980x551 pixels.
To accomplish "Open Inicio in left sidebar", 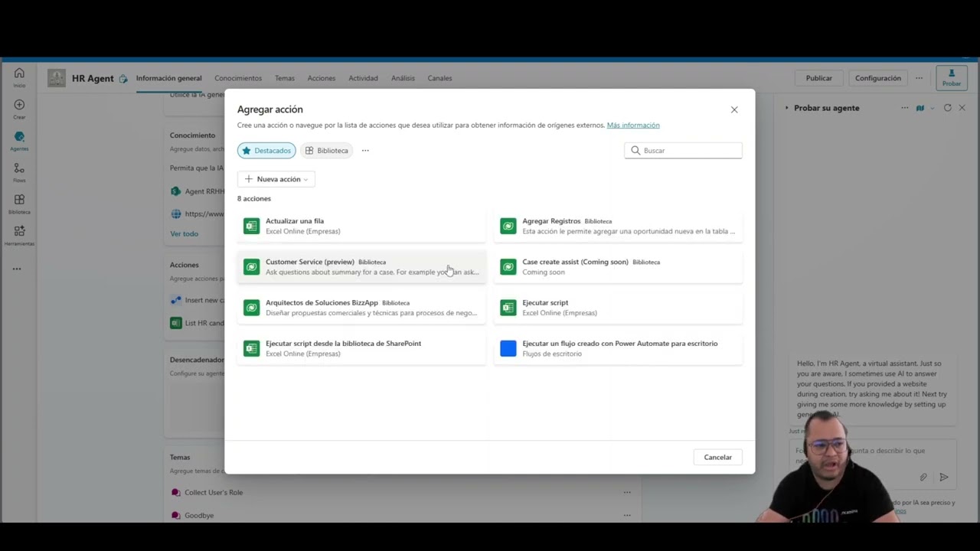I will [x=19, y=77].
